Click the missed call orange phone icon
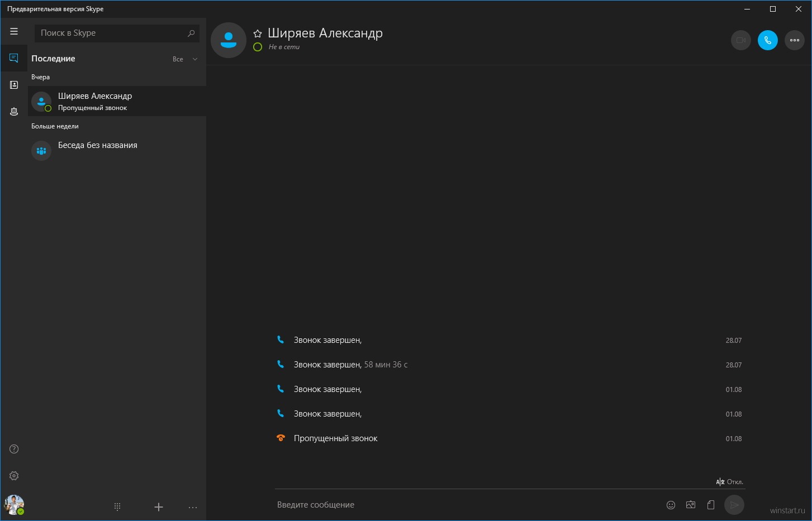This screenshot has width=812, height=521. 281,438
